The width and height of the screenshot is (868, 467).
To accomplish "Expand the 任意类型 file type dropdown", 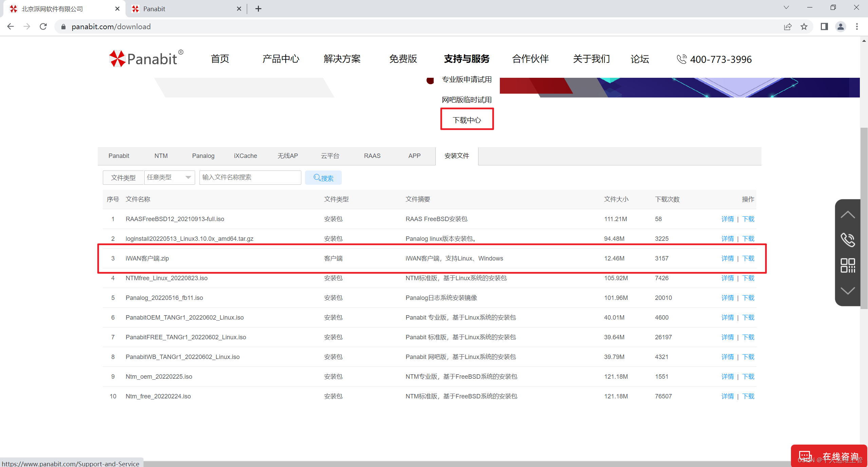I will click(169, 177).
